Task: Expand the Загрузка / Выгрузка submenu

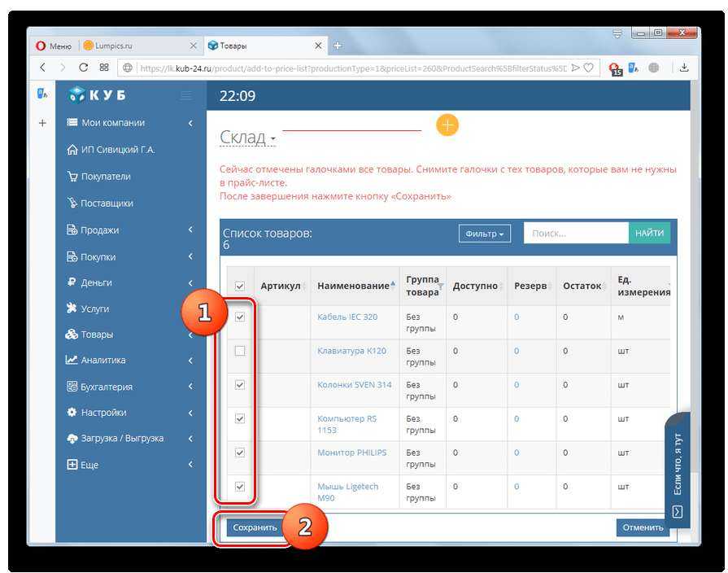Action: (190, 438)
